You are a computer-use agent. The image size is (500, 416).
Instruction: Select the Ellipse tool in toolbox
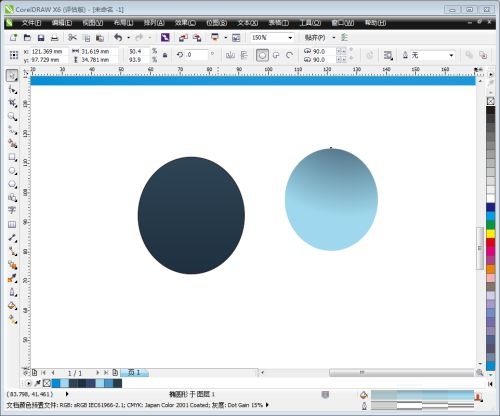tap(12, 171)
